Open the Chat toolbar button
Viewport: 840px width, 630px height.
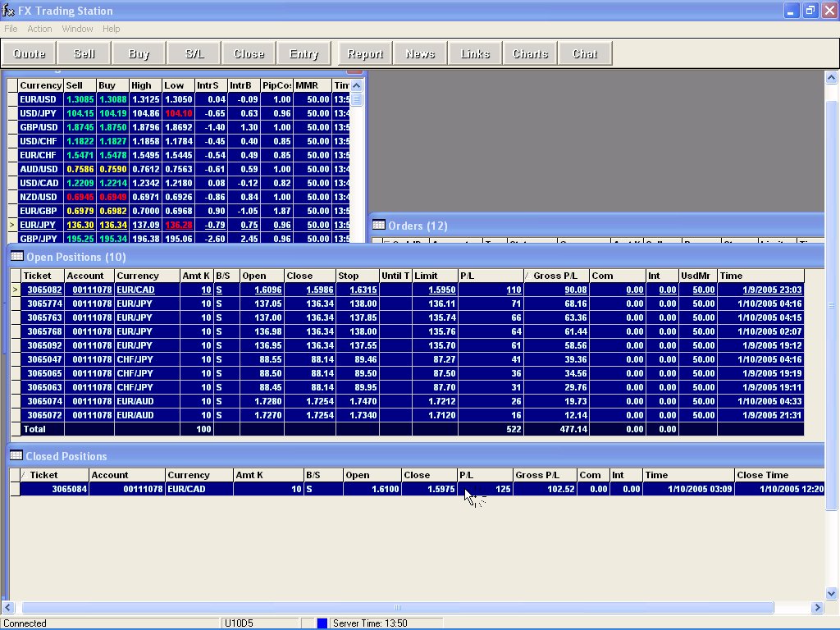pos(584,53)
